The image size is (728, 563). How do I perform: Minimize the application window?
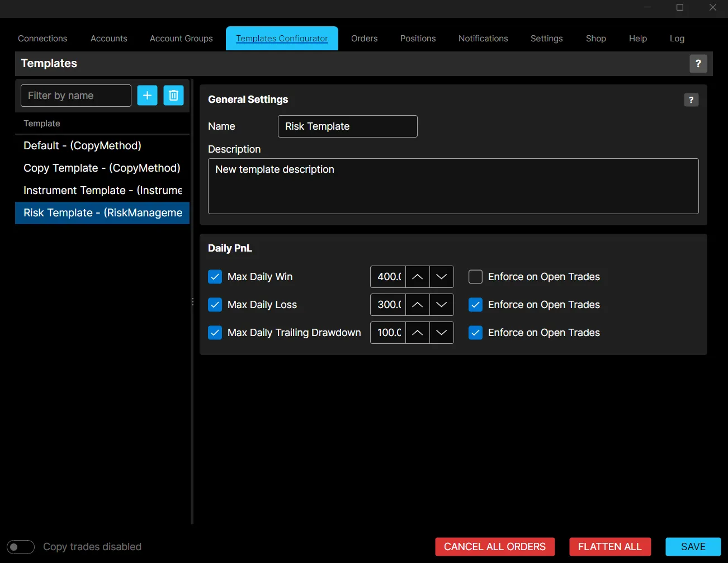pos(647,7)
